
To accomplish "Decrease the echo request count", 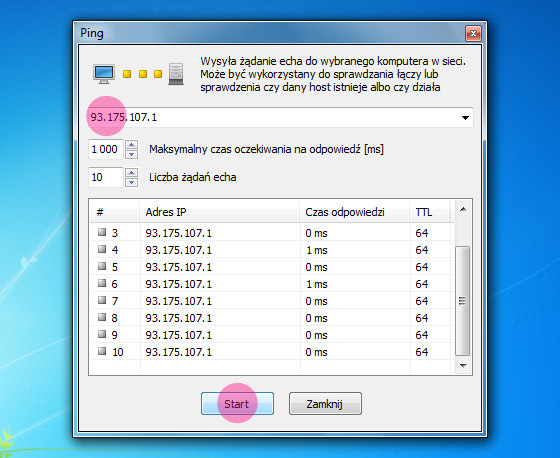I will coord(131,183).
